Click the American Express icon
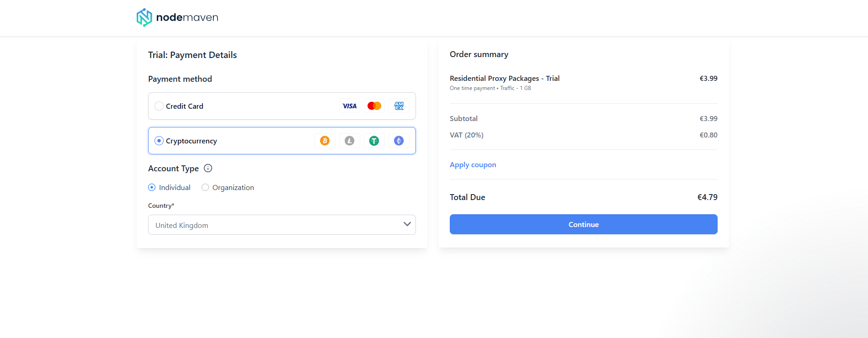This screenshot has height=338, width=868. click(399, 106)
